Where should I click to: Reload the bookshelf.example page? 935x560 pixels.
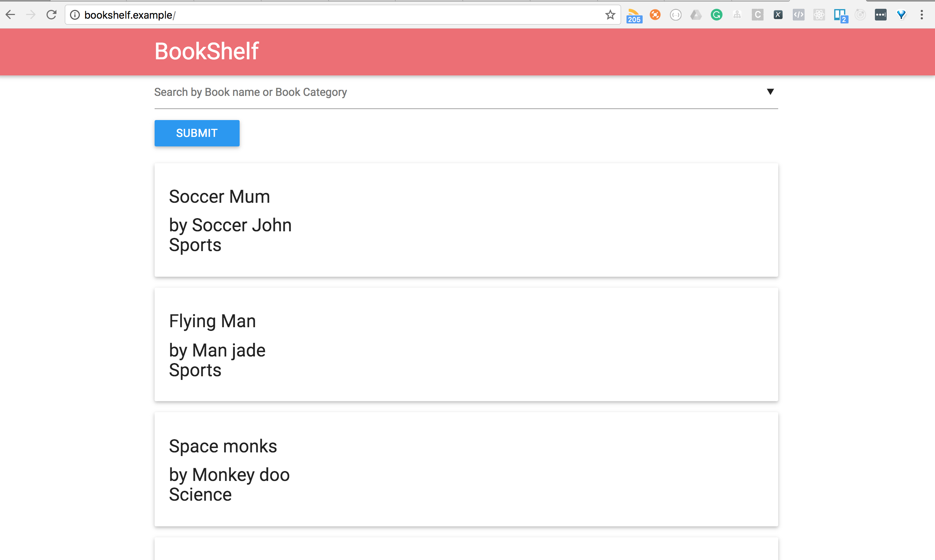point(51,14)
